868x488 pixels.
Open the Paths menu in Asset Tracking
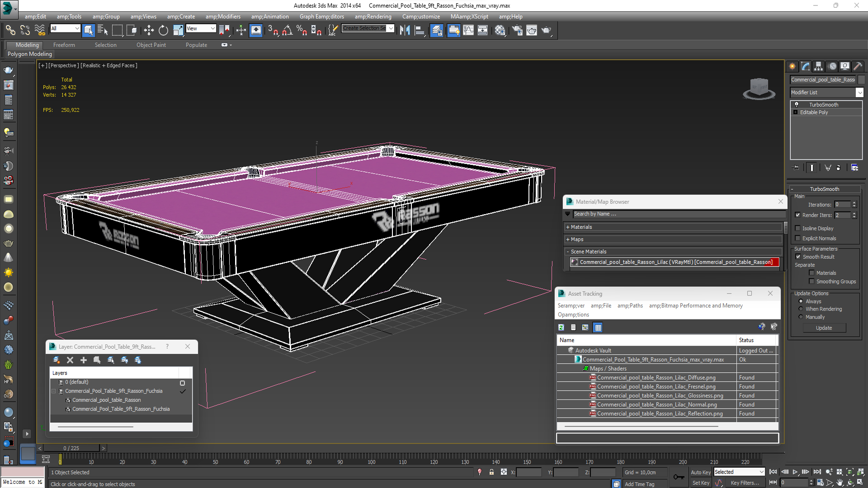coord(630,306)
